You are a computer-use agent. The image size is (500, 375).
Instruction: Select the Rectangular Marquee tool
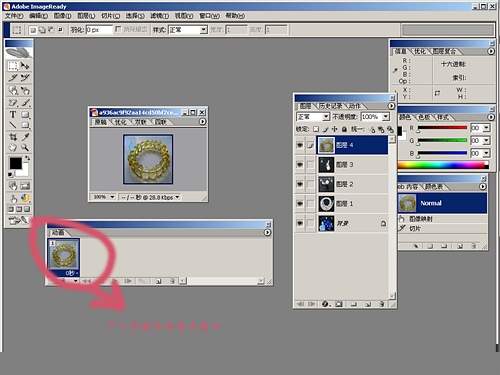13,66
